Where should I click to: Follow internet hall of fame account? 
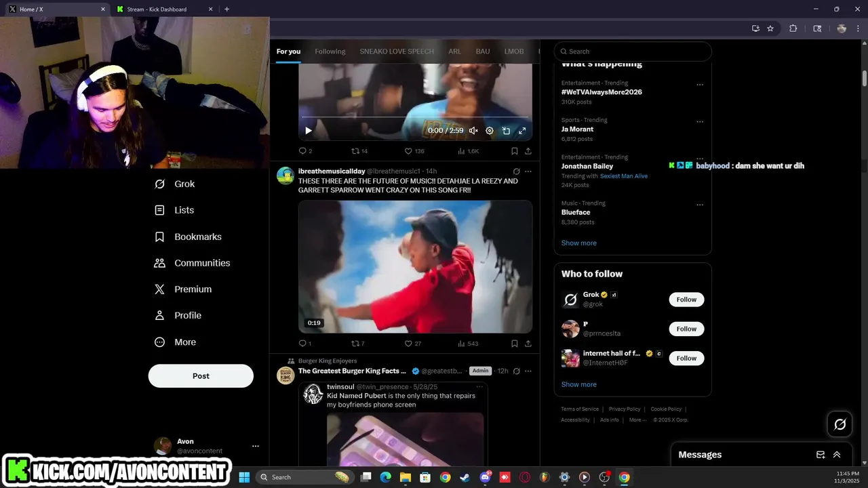tap(686, 358)
